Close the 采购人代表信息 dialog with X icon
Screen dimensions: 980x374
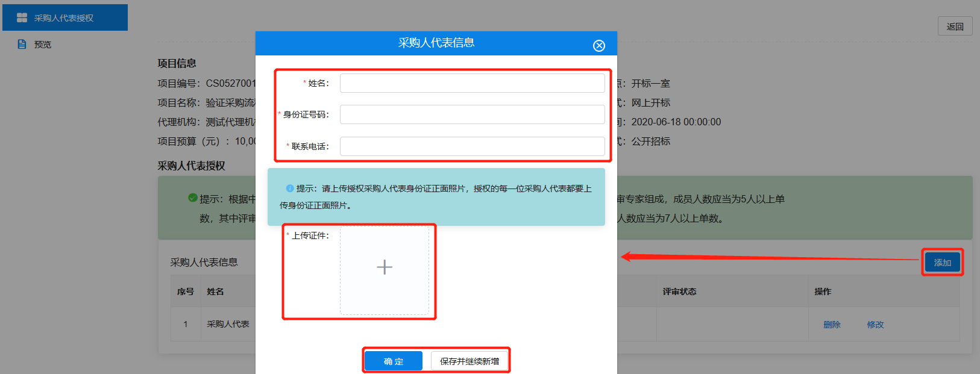pyautogui.click(x=598, y=46)
